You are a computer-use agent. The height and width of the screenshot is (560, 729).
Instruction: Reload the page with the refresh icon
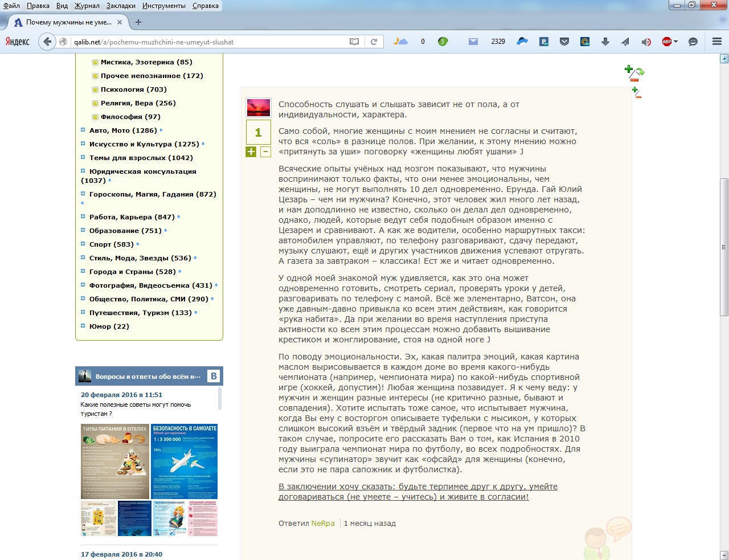pyautogui.click(x=374, y=42)
